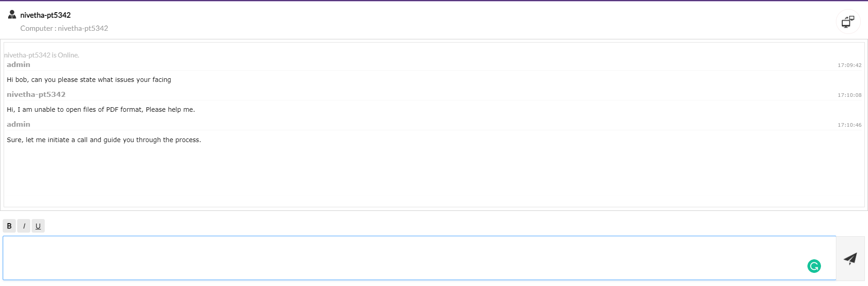Click the admin sender label above the last message
This screenshot has height=286, width=868.
click(x=19, y=124)
